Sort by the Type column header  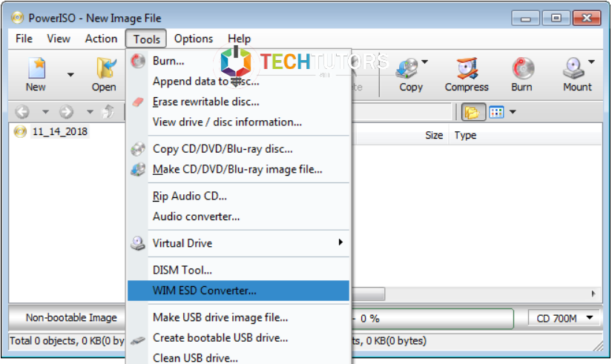pos(465,136)
